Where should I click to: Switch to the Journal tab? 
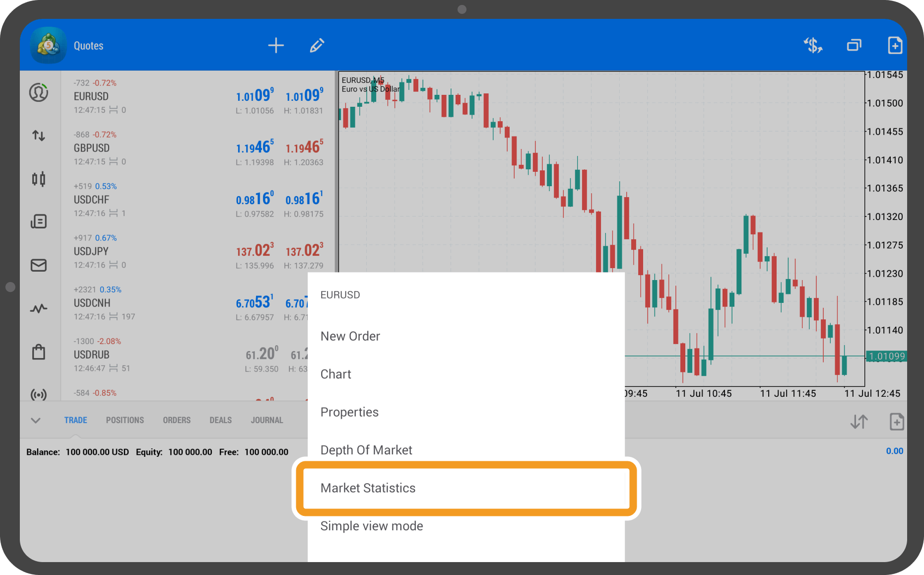point(266,420)
